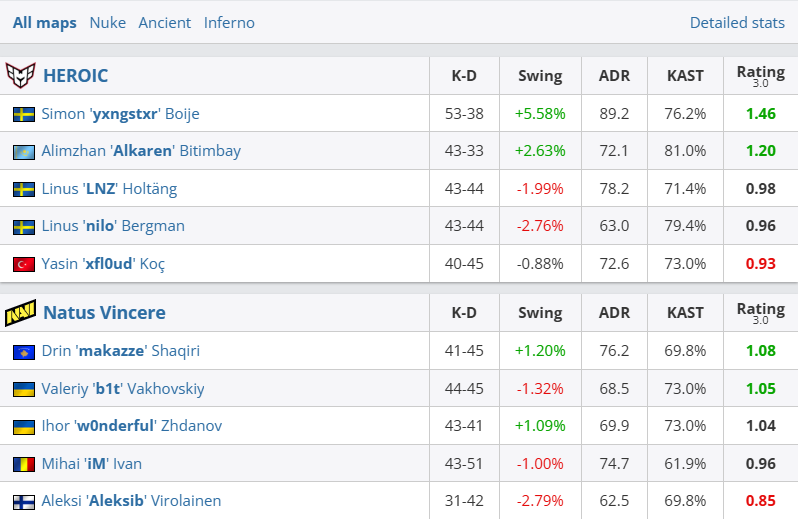Open Linus 'LNZ' Holtäng's player profile
The height and width of the screenshot is (519, 798).
click(x=109, y=189)
